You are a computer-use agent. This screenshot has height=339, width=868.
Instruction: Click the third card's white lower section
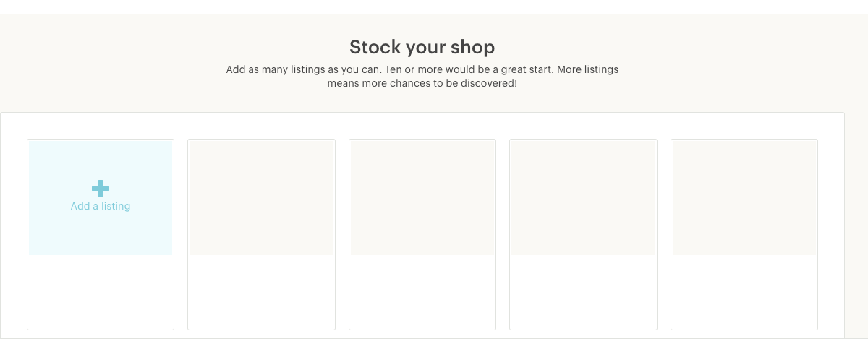pyautogui.click(x=422, y=293)
